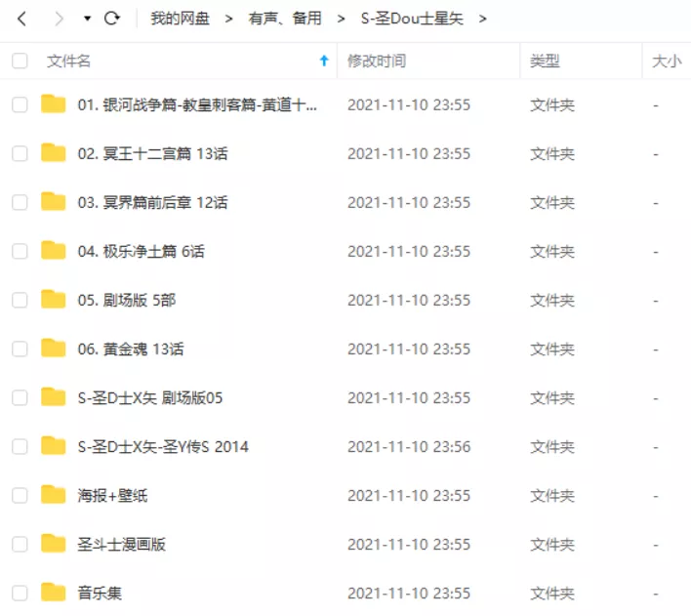The image size is (691, 616).
Task: Check the box for 圣斗士漫画版
Action: click(x=20, y=544)
